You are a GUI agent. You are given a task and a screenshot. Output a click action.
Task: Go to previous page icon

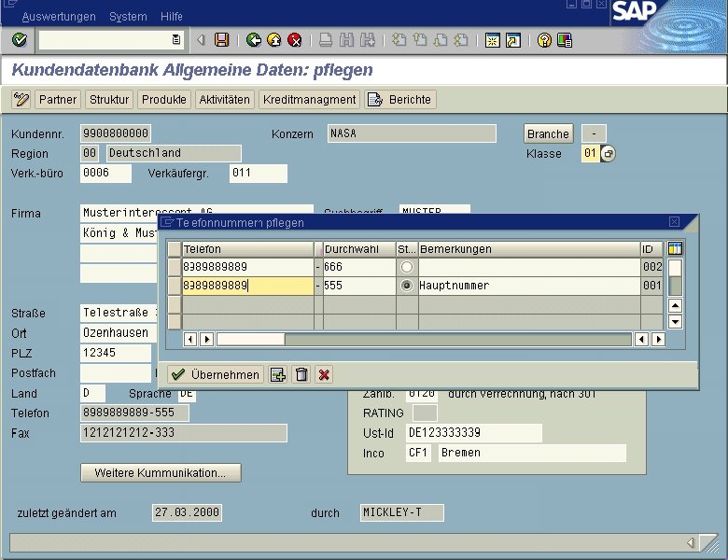click(420, 40)
